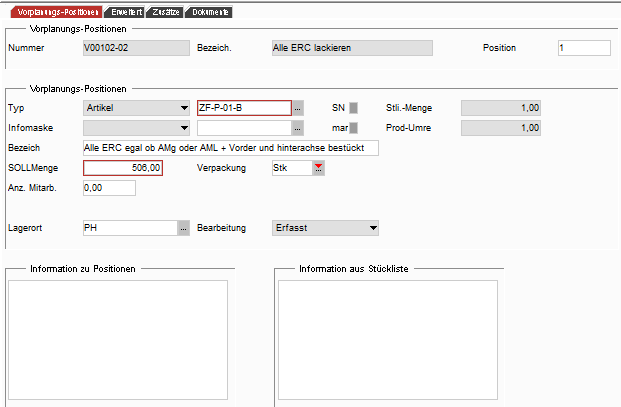Screen dimensions: 621x407
Task: Click the SOLLMenge field 506,00
Action: point(123,168)
